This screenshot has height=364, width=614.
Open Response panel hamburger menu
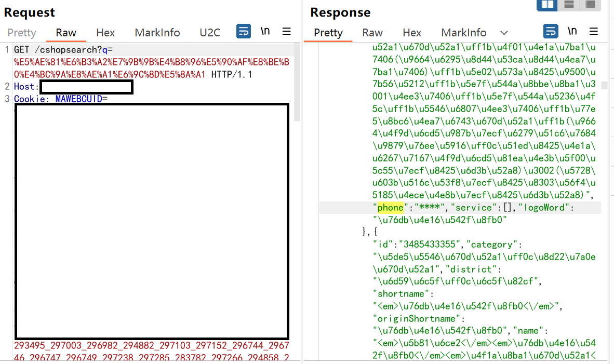click(594, 32)
